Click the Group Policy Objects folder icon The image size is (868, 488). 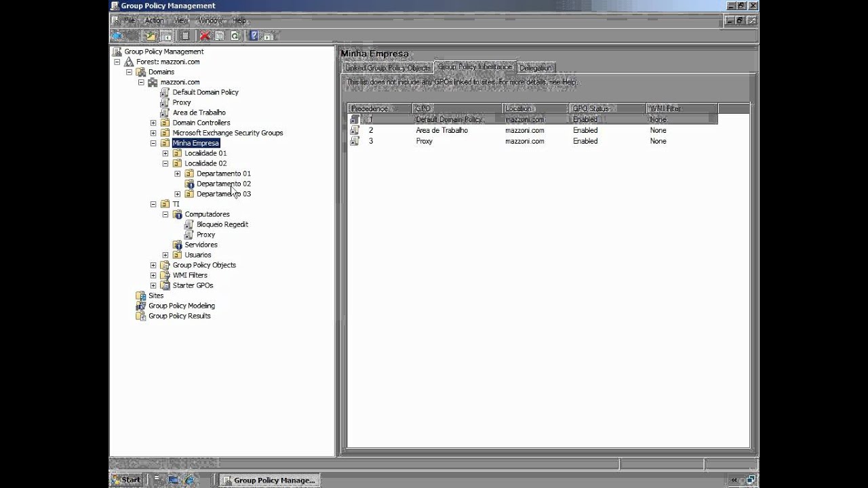pyautogui.click(x=165, y=265)
